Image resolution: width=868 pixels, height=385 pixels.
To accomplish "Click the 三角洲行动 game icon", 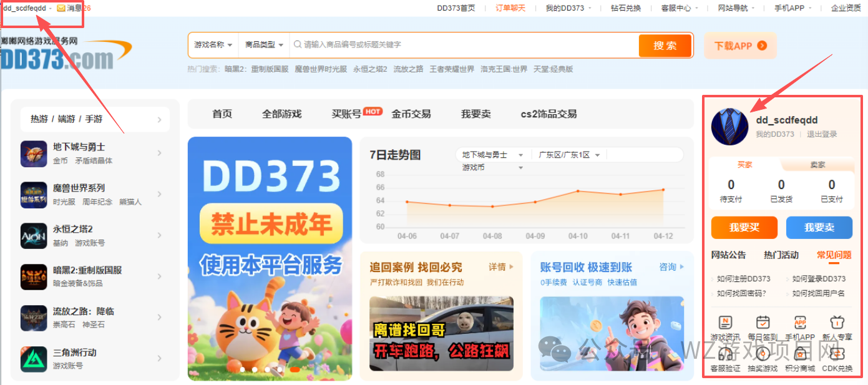I will pyautogui.click(x=34, y=358).
